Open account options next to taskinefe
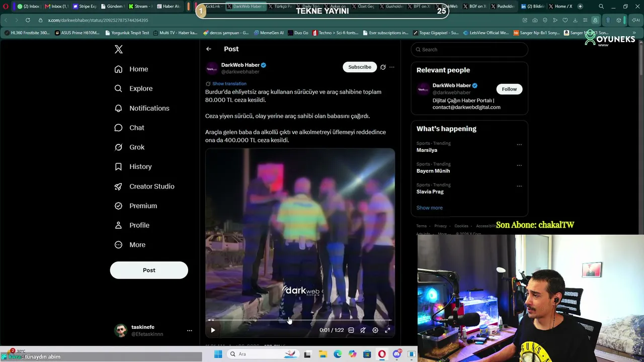 pyautogui.click(x=190, y=330)
